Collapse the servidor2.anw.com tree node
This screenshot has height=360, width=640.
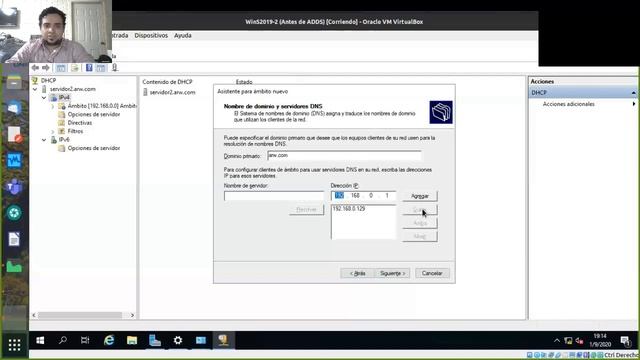click(35, 89)
